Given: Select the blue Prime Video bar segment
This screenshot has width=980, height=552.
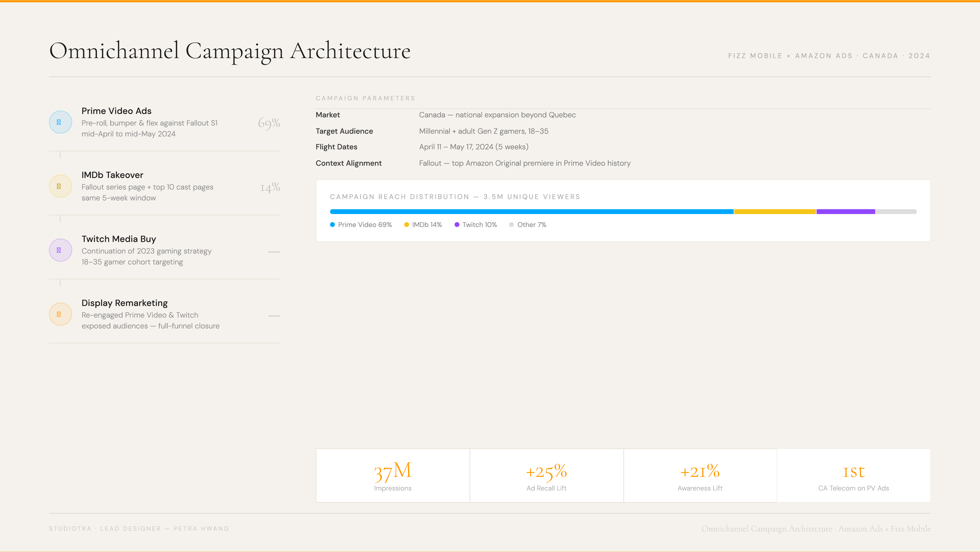Looking at the screenshot, I should coord(532,212).
